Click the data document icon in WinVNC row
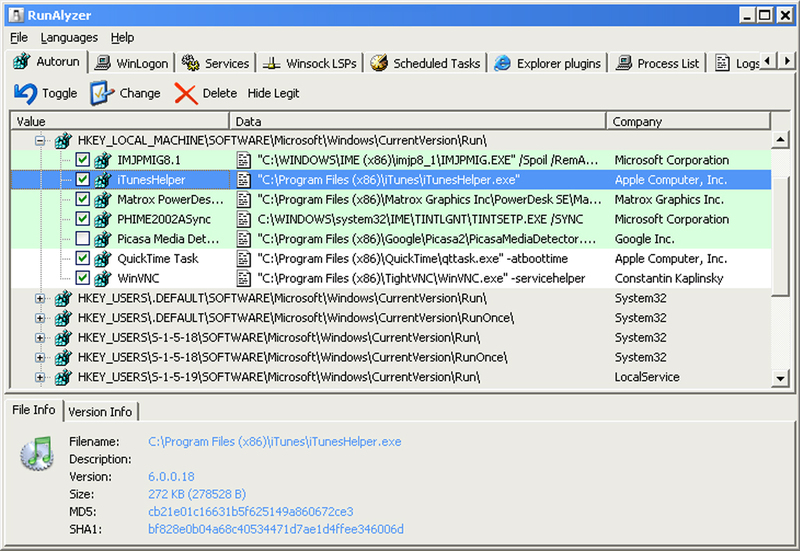 tap(244, 278)
